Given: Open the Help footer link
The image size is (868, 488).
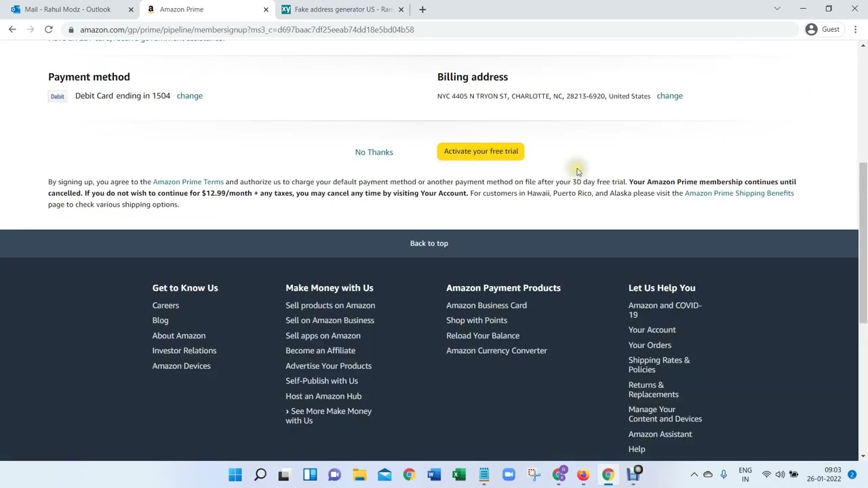Looking at the screenshot, I should pos(636,449).
